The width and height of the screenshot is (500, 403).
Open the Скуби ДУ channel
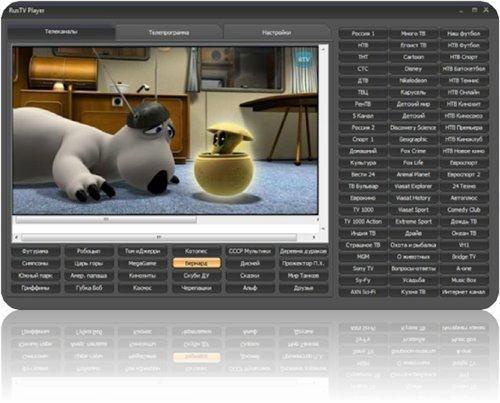pos(196,276)
